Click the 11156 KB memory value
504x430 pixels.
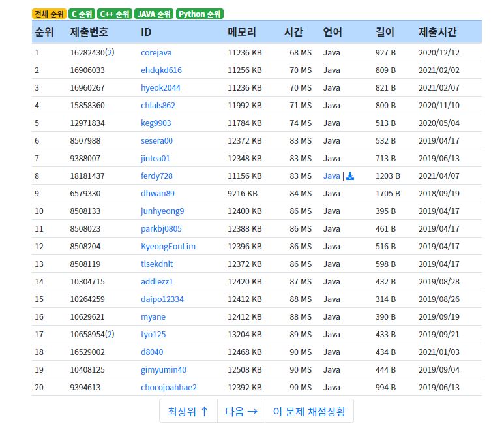point(245,176)
